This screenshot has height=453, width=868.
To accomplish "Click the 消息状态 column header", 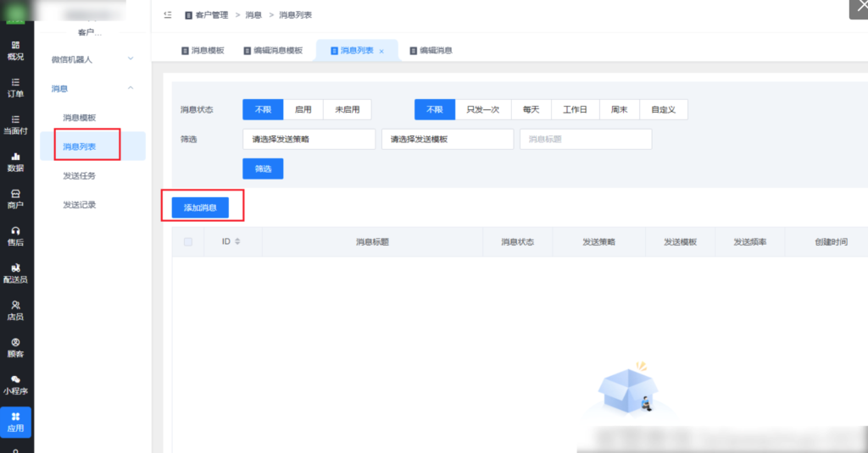I will pyautogui.click(x=518, y=241).
